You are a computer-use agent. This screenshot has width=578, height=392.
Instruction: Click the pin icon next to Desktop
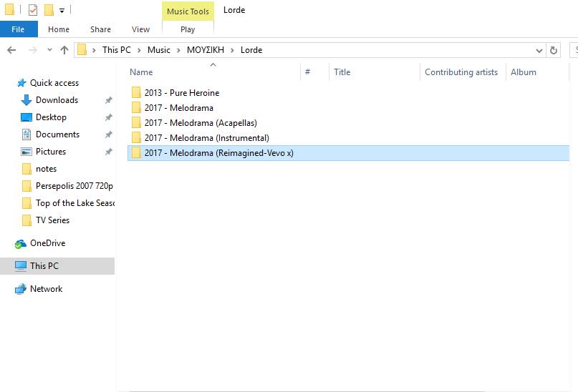(108, 117)
